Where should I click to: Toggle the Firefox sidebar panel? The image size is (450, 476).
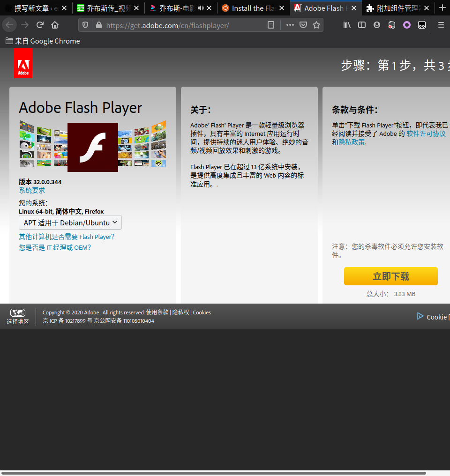[362, 25]
